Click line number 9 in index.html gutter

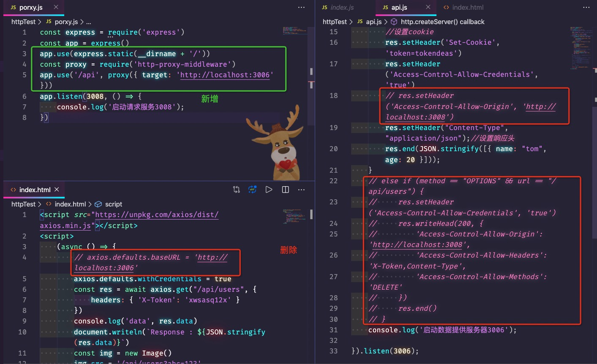pyautogui.click(x=25, y=321)
